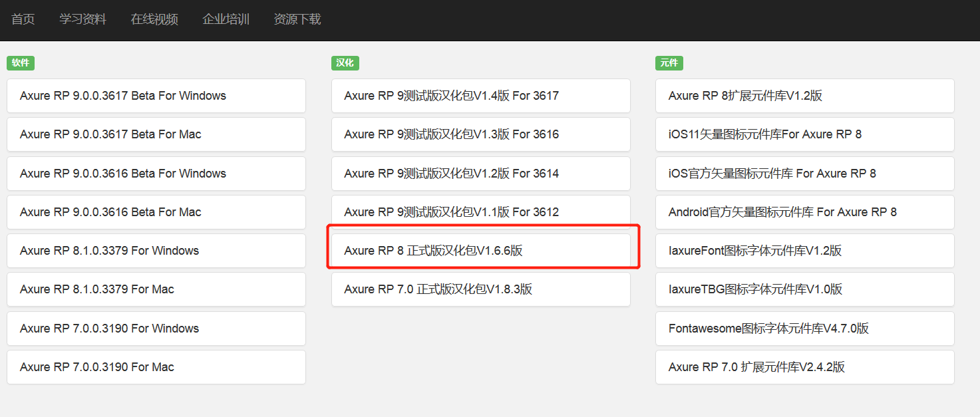This screenshot has height=417, width=980.
Task: Select iOS官方矢量图标元件库 For Axure RP 8
Action: coord(805,174)
